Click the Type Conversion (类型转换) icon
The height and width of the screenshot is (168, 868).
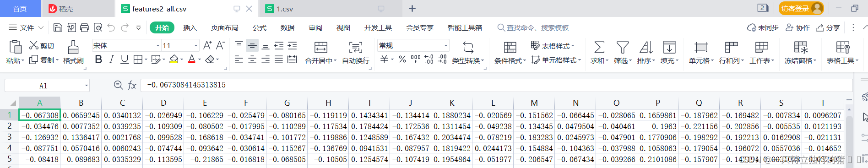click(468, 47)
